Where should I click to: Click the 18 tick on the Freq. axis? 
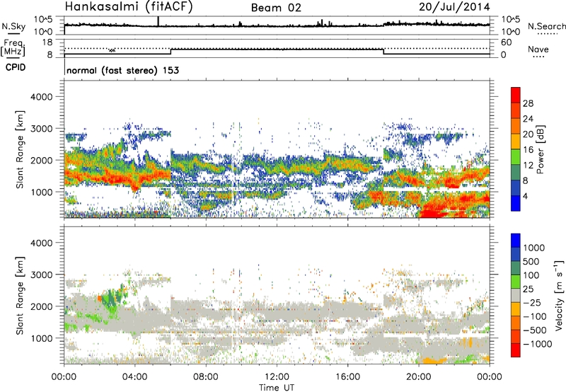click(47, 42)
